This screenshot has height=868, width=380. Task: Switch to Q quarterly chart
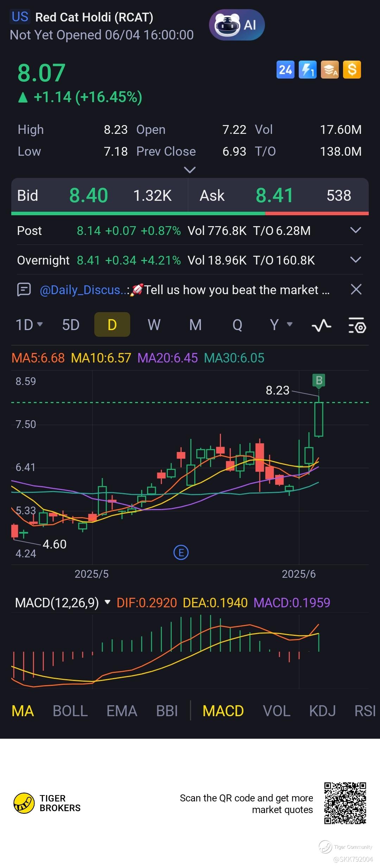click(237, 325)
